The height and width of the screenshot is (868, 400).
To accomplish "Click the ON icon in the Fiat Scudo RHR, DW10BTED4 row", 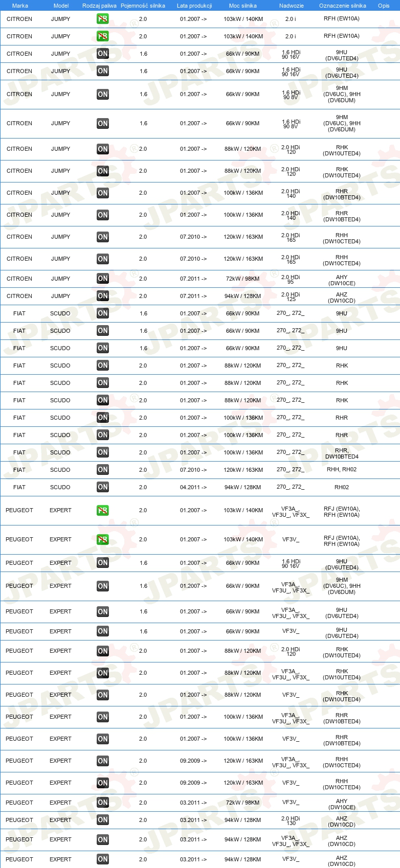I will (103, 452).
